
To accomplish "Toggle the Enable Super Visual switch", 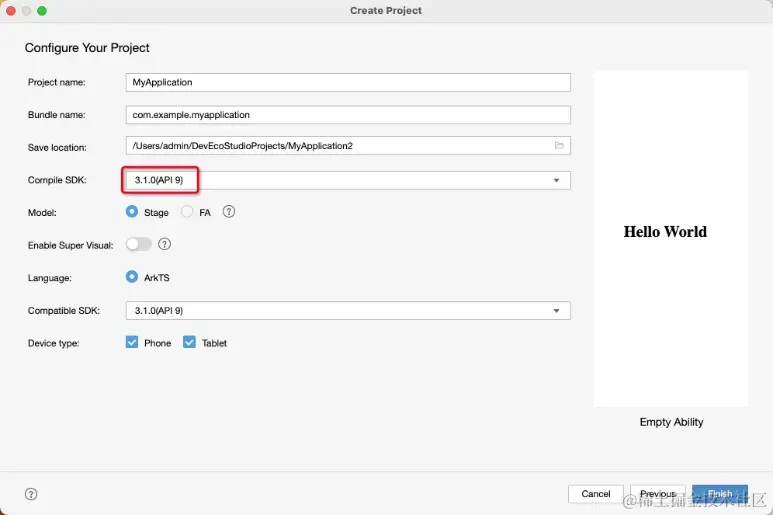I will [139, 244].
